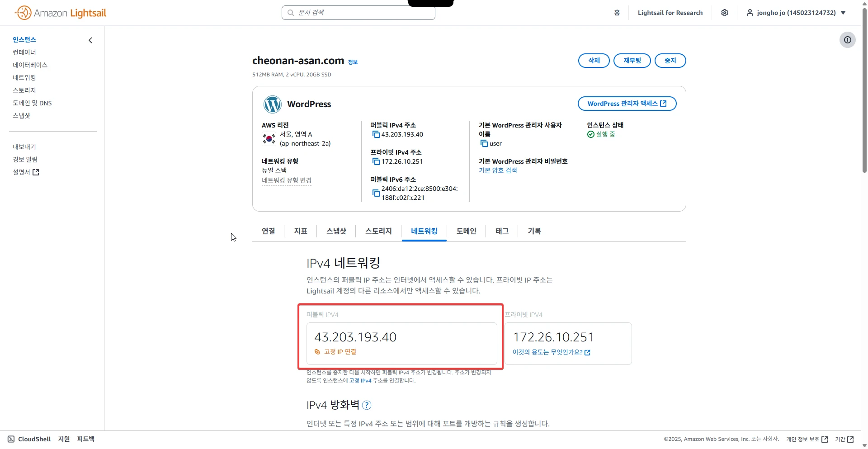The image size is (868, 449).
Task: Open 경보 알림 in the sidebar
Action: pyautogui.click(x=25, y=160)
